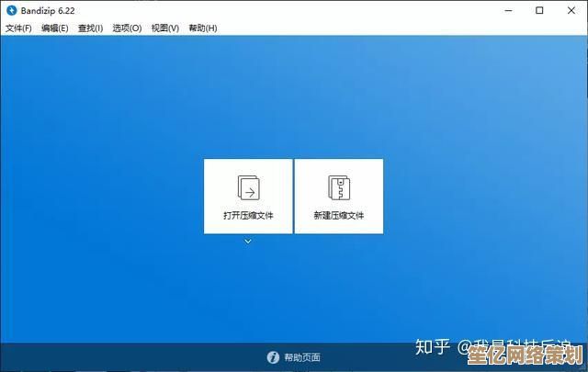This screenshot has width=588, height=372.
Task: Open the 编辑(E) menu
Action: click(55, 28)
